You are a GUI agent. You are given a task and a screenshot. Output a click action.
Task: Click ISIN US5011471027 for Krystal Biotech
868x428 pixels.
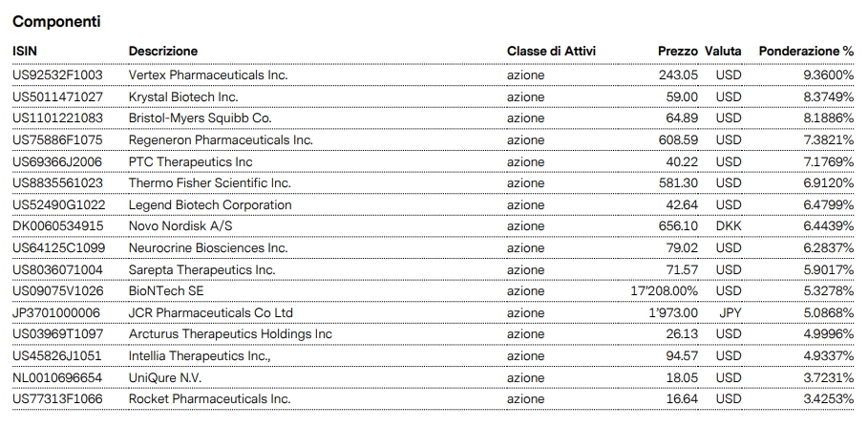[58, 96]
